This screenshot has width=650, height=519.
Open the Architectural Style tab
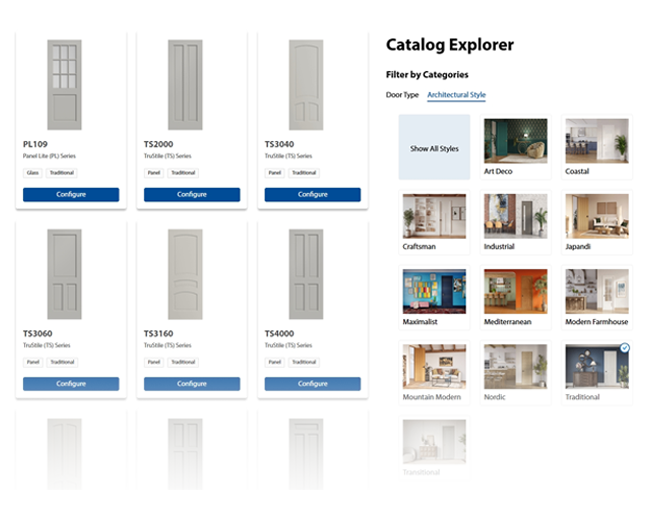pos(456,95)
